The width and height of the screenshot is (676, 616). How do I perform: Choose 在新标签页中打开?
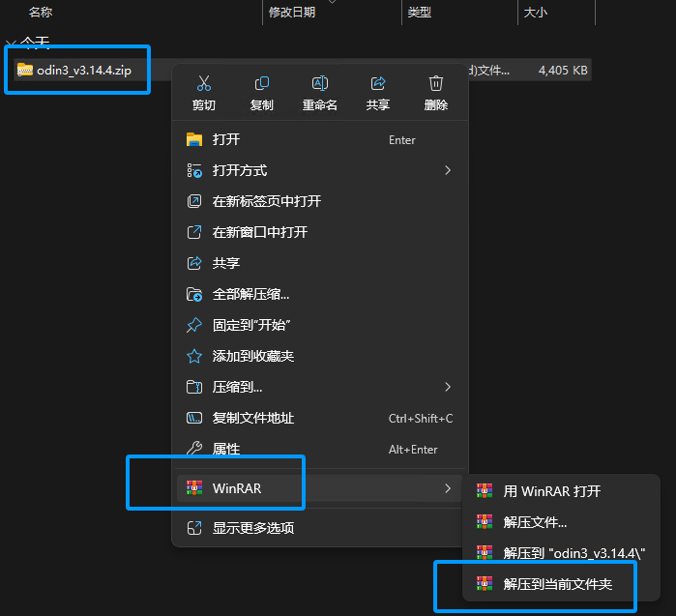coord(320,201)
